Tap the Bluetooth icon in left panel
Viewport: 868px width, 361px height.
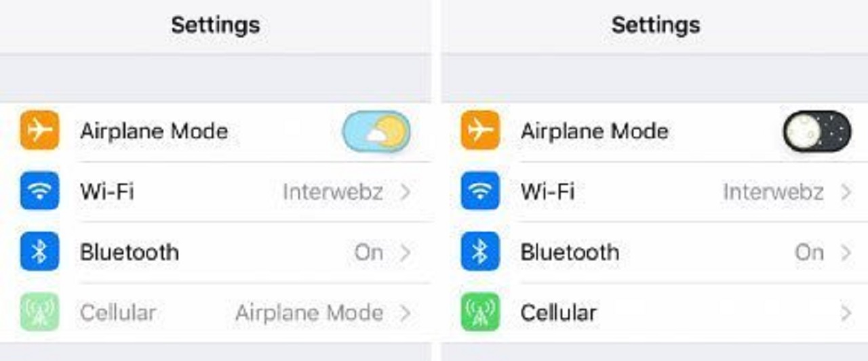click(39, 251)
